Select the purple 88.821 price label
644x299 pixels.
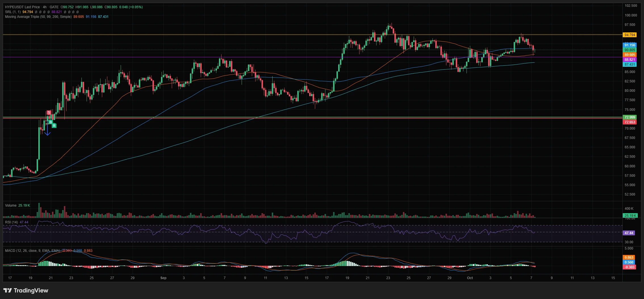tap(630, 60)
